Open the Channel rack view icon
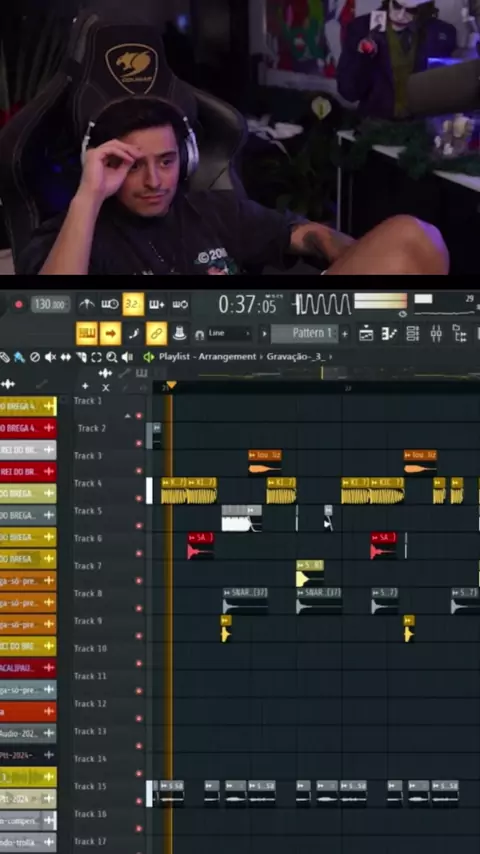 (412, 333)
